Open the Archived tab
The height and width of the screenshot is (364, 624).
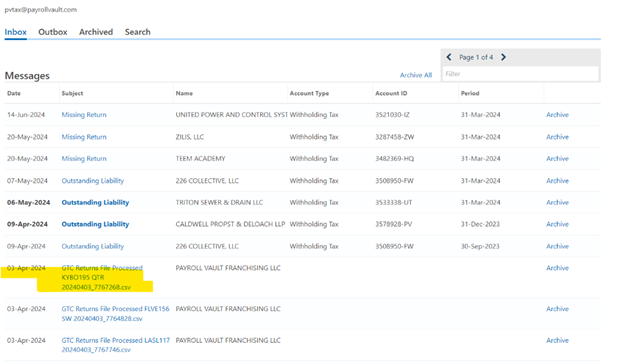tap(96, 32)
